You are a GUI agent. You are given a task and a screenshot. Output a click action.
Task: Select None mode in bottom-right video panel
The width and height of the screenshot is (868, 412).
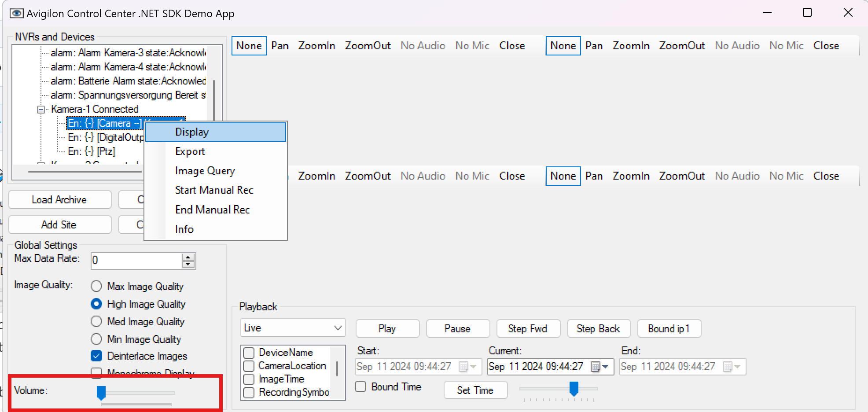[x=563, y=176]
